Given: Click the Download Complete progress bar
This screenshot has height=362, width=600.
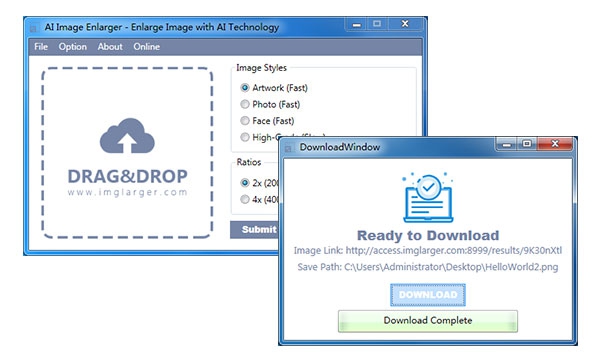Looking at the screenshot, I should pyautogui.click(x=428, y=321).
